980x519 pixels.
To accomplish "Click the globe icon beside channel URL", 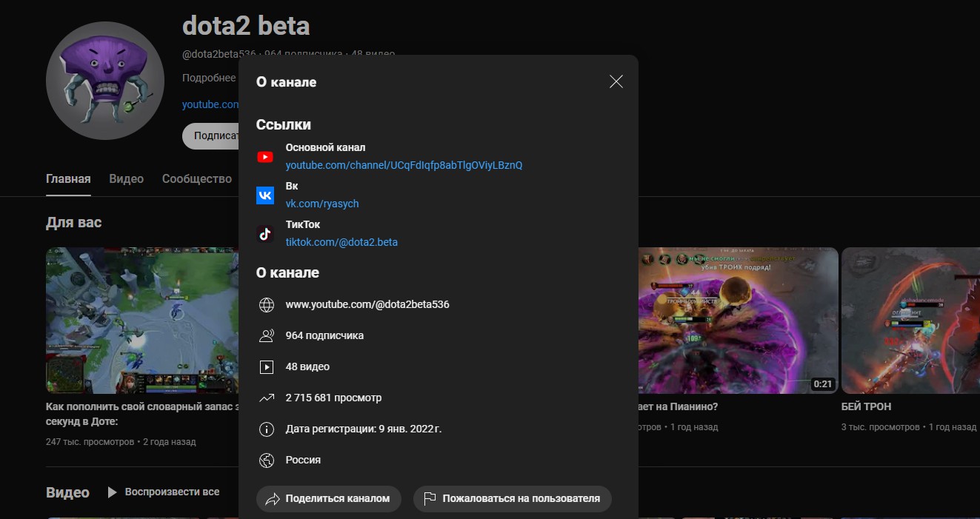I will (x=267, y=305).
